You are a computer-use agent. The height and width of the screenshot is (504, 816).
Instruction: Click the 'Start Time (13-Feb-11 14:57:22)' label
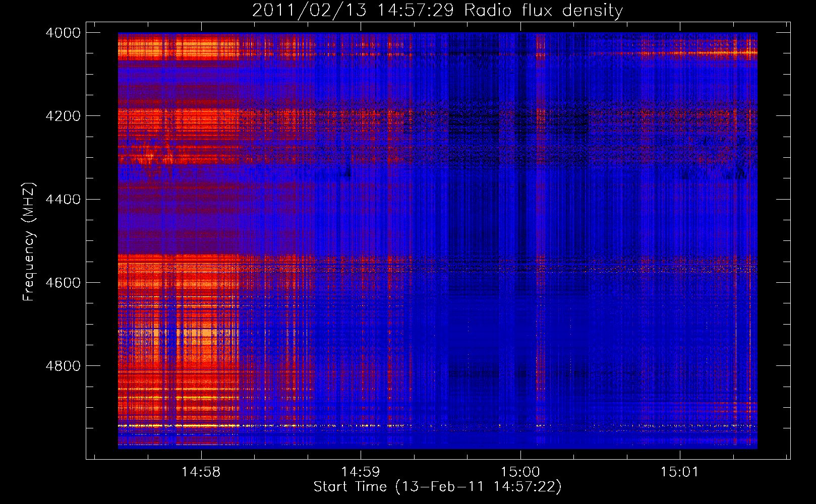point(437,487)
